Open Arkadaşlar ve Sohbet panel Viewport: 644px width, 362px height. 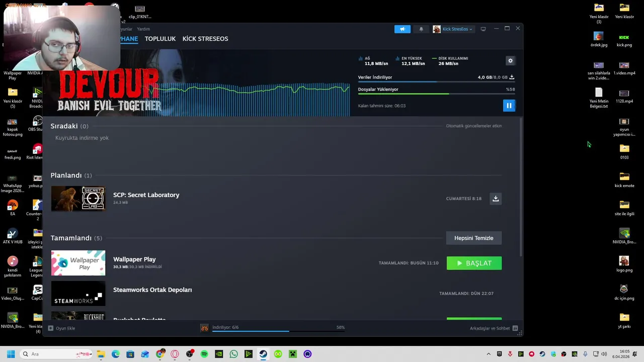point(493,328)
